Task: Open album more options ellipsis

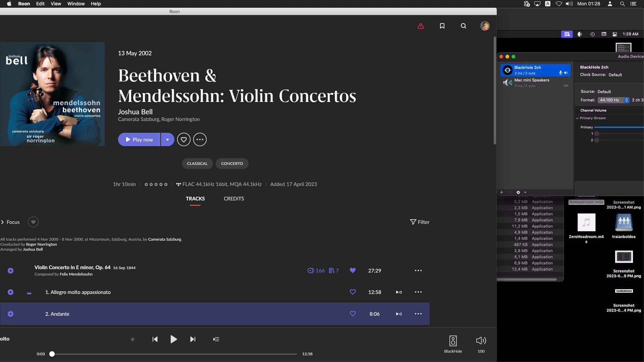Action: click(200, 139)
